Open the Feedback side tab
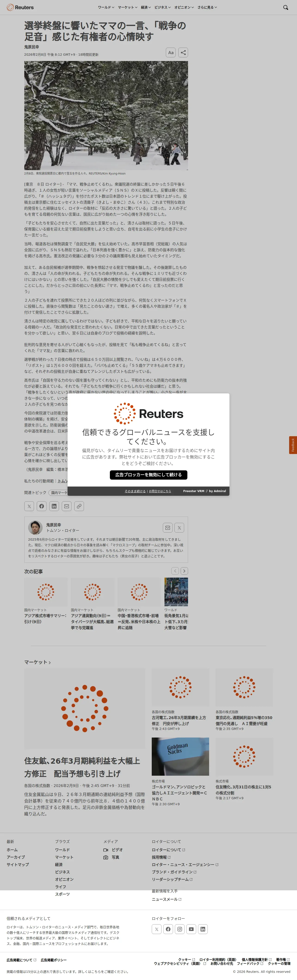This screenshot has width=297, height=980. coord(293,445)
